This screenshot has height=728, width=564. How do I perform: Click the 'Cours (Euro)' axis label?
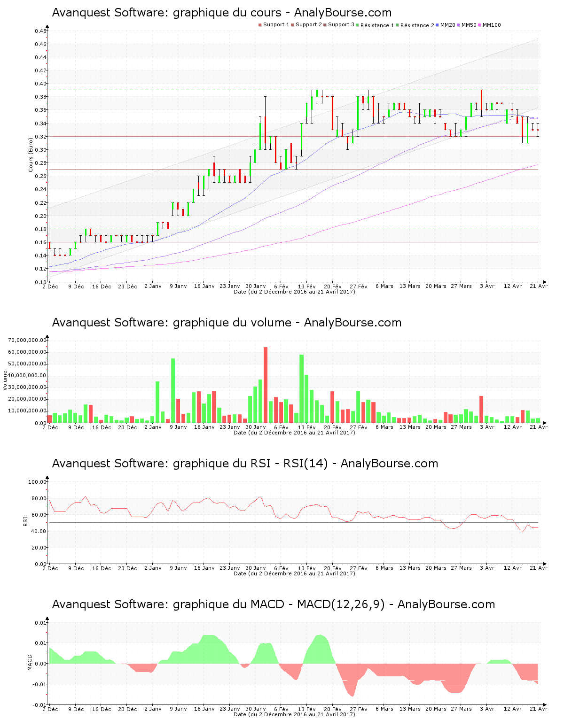(31, 155)
